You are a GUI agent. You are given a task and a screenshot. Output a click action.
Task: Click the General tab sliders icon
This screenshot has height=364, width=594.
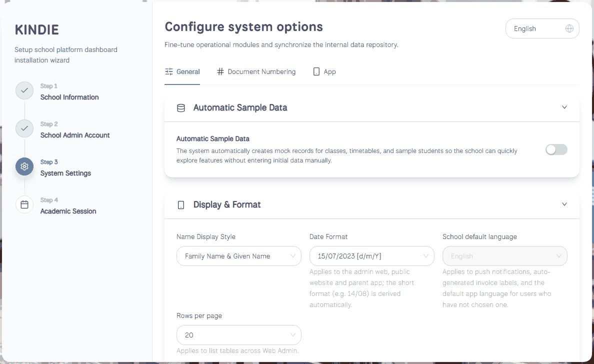169,71
